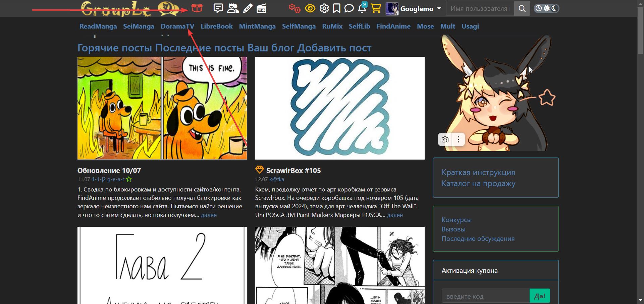This screenshot has width=644, height=304.
Task: Click the star next to g-e-a-r
Action: [129, 179]
